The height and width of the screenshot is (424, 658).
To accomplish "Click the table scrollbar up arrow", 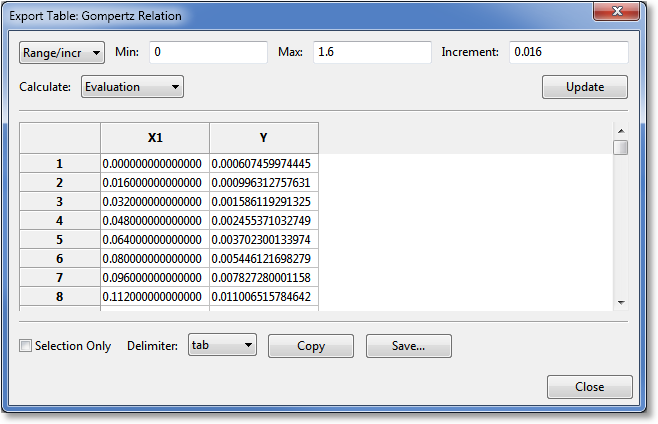I will [x=621, y=131].
